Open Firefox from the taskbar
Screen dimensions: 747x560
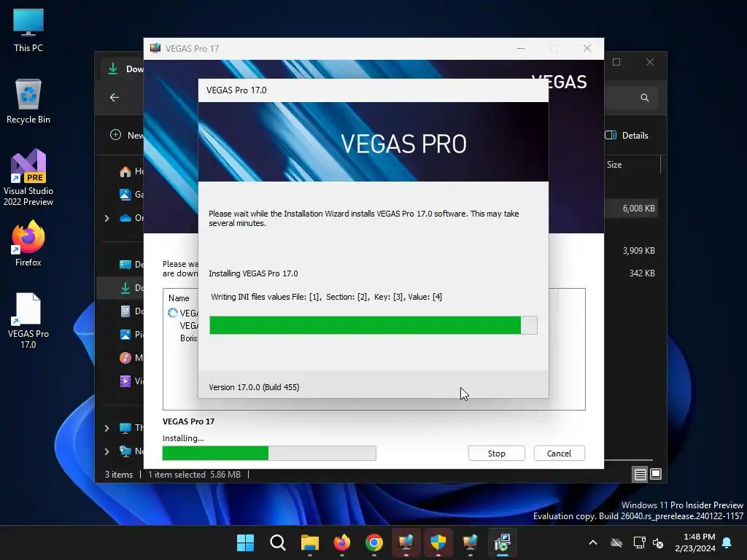point(341,542)
